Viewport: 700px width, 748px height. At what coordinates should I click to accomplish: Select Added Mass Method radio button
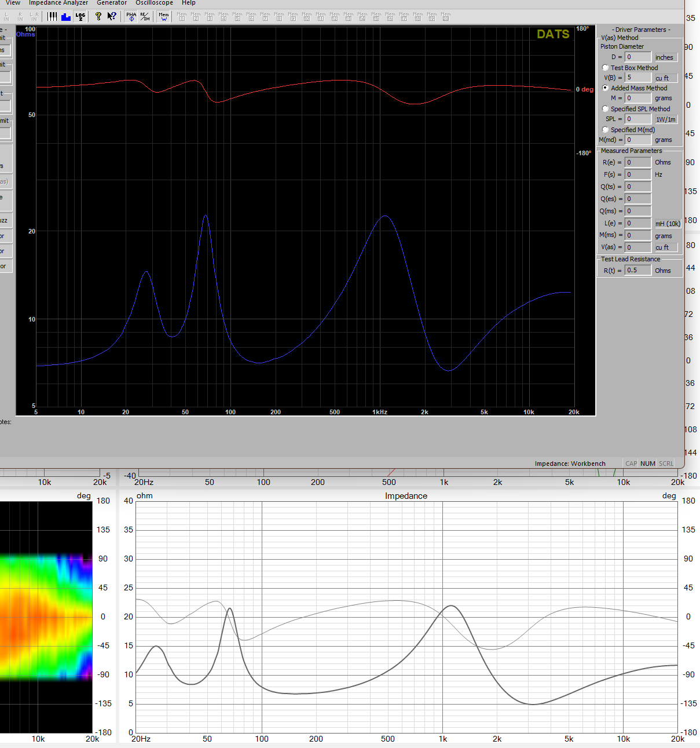[606, 88]
